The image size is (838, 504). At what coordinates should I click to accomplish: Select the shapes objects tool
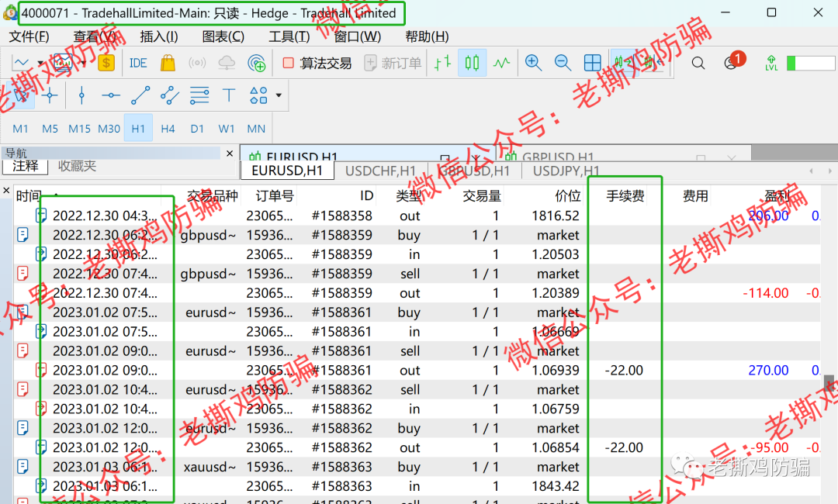258,95
